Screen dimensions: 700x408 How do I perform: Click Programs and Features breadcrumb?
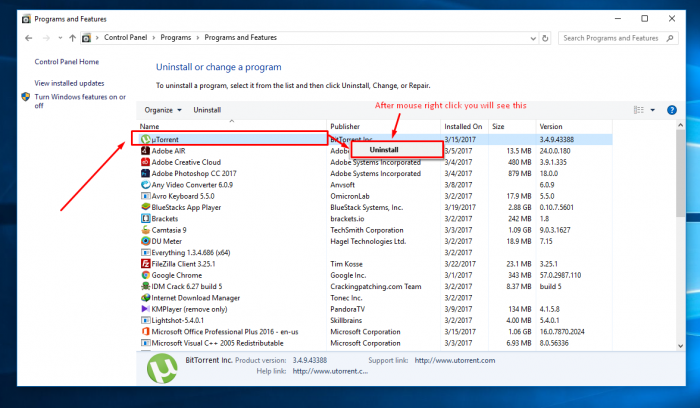tap(241, 37)
